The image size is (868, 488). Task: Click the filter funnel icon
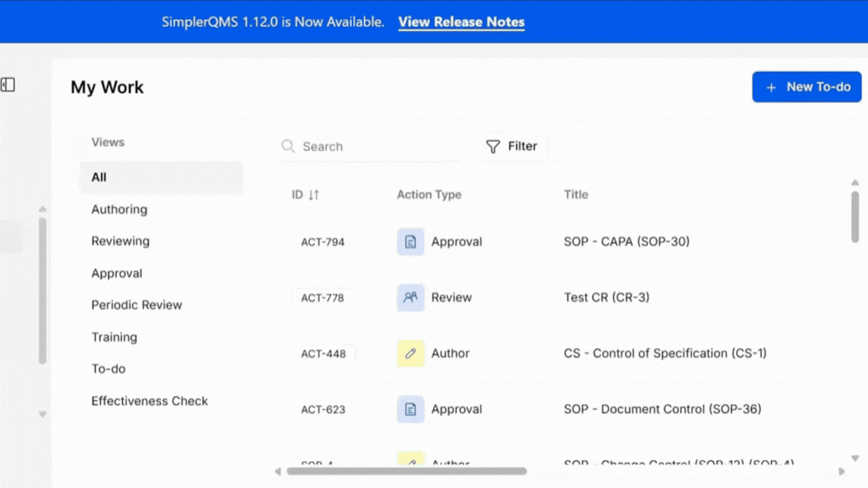click(x=493, y=146)
